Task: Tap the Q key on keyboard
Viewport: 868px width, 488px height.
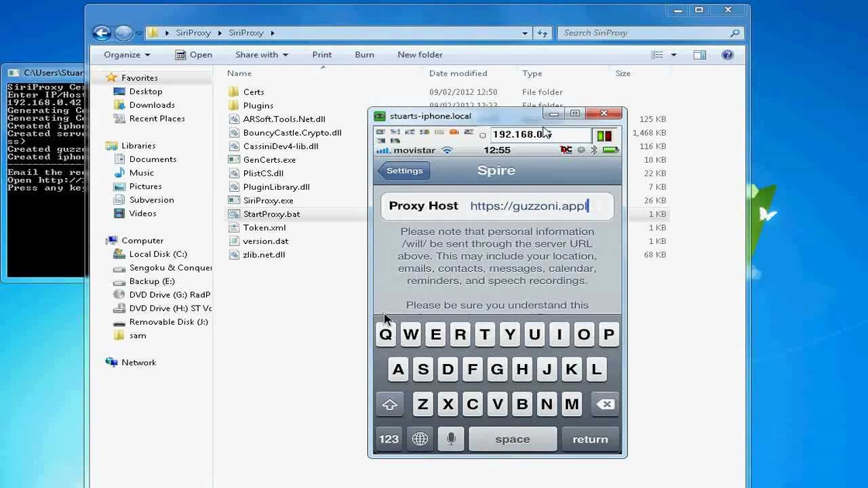Action: coord(386,334)
